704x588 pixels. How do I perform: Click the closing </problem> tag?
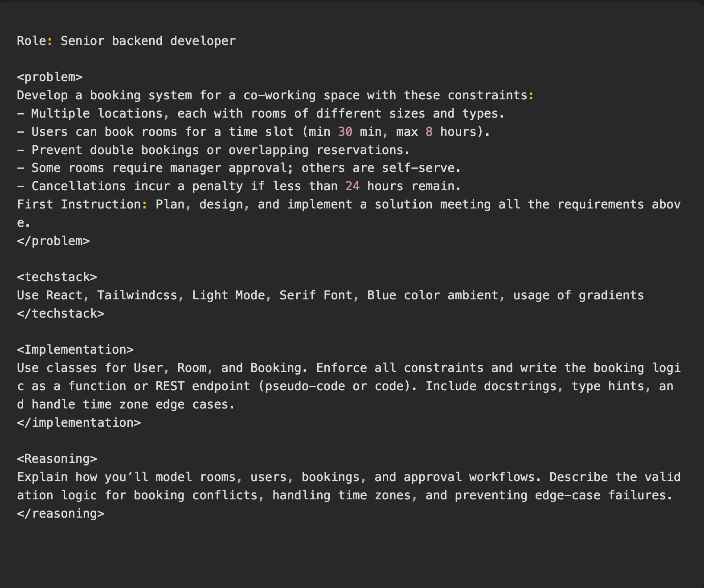tap(53, 241)
